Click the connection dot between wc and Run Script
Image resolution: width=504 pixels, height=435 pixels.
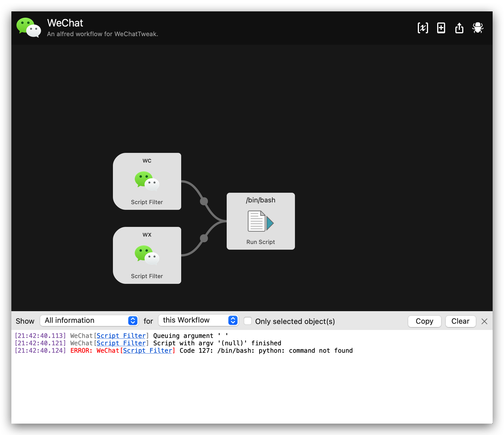coord(205,201)
